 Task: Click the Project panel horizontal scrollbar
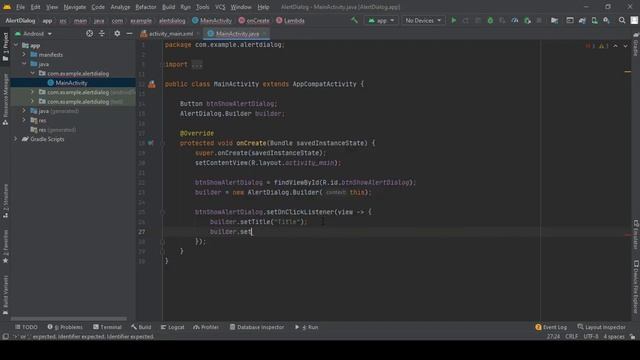pyautogui.click(x=69, y=318)
